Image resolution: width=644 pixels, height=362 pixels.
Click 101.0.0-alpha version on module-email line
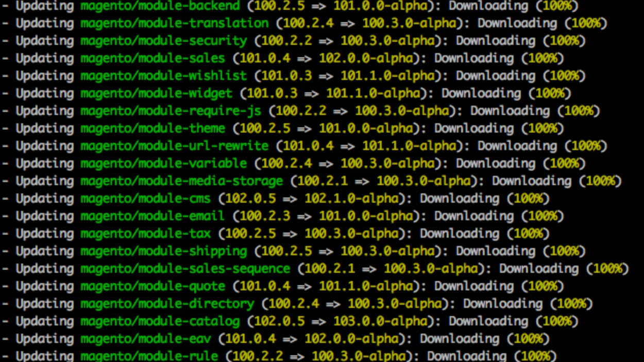tap(366, 217)
